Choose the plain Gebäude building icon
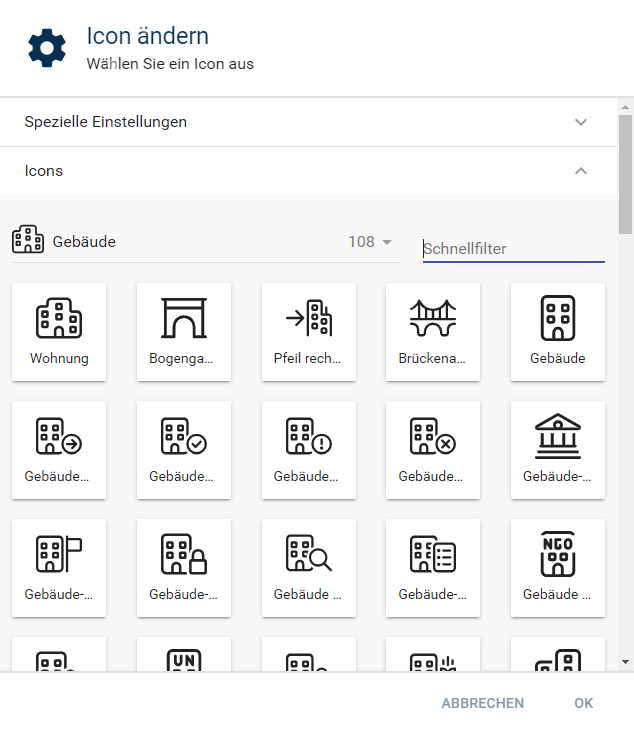The height and width of the screenshot is (735, 634). click(x=557, y=331)
